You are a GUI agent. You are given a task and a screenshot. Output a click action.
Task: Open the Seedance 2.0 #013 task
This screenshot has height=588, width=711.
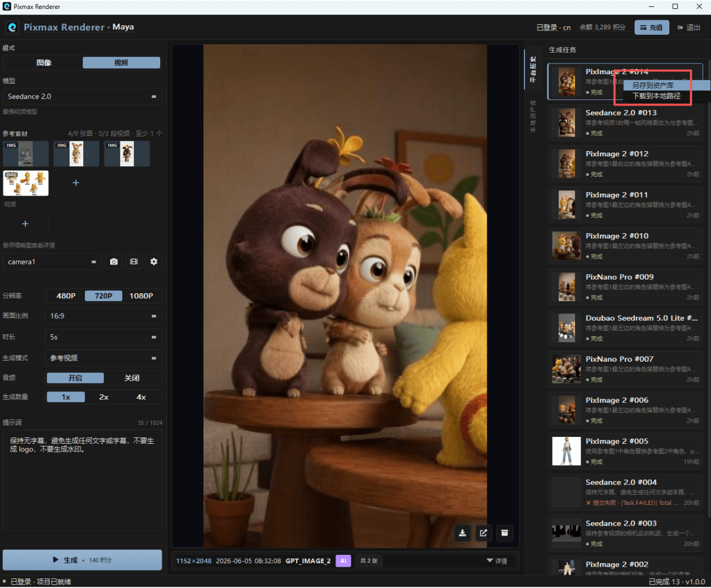625,123
